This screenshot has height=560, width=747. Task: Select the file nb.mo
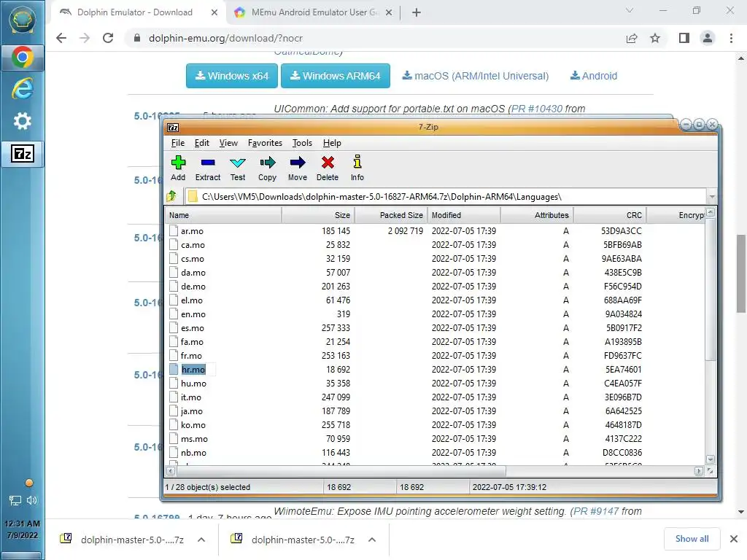point(193,453)
